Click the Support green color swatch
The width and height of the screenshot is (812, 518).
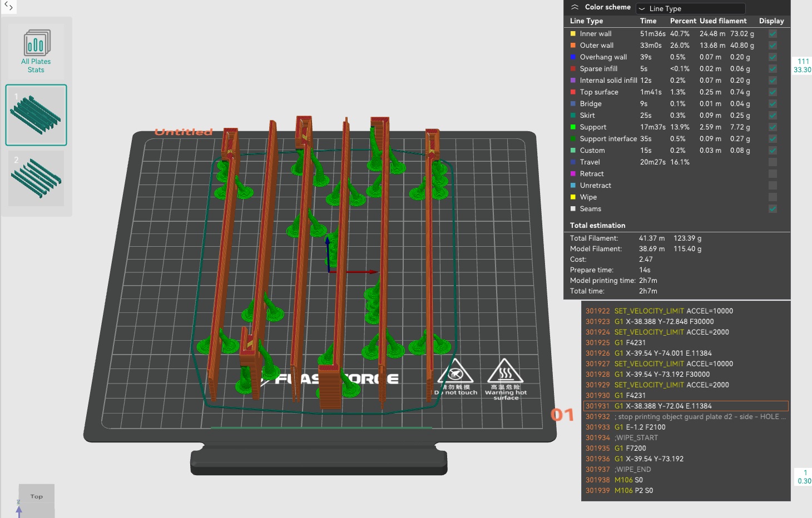[573, 127]
